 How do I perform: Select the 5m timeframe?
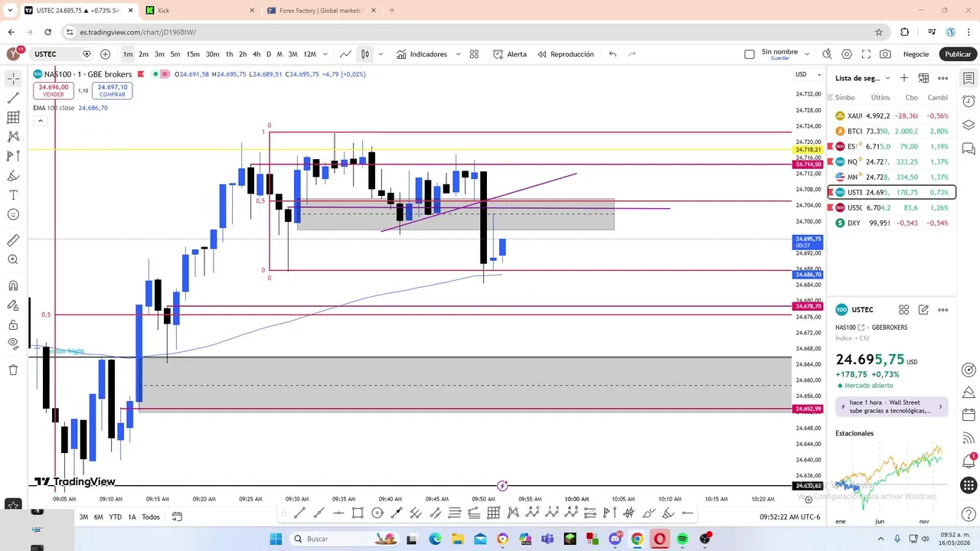pos(175,54)
